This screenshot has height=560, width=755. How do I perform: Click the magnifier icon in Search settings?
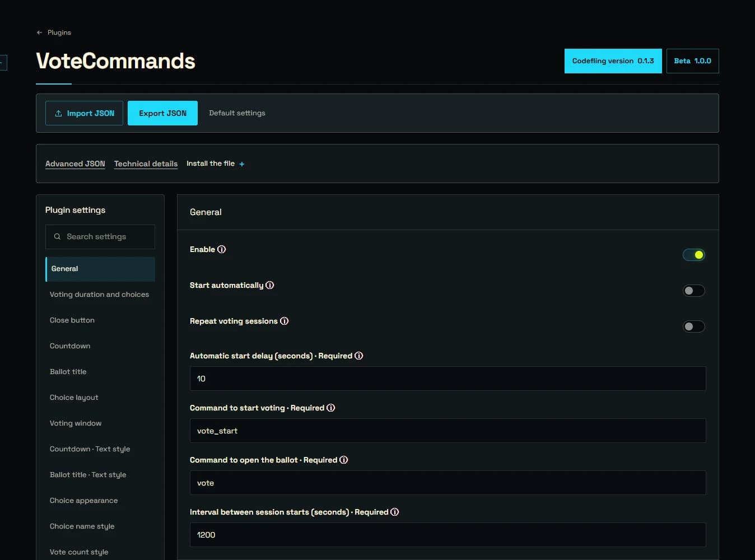[57, 237]
